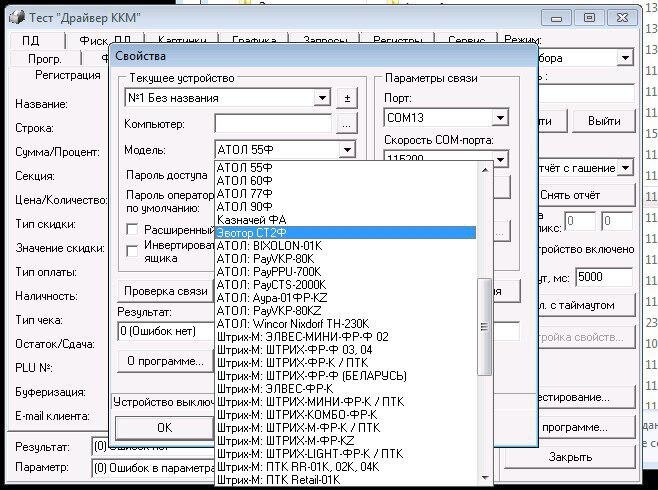Open the Сервис tab
This screenshot has height=490, width=658.
tap(466, 40)
